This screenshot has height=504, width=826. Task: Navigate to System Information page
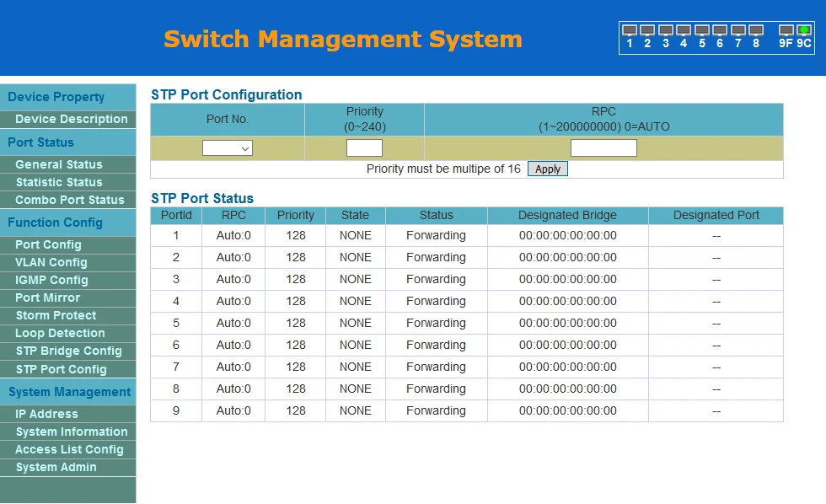click(72, 432)
